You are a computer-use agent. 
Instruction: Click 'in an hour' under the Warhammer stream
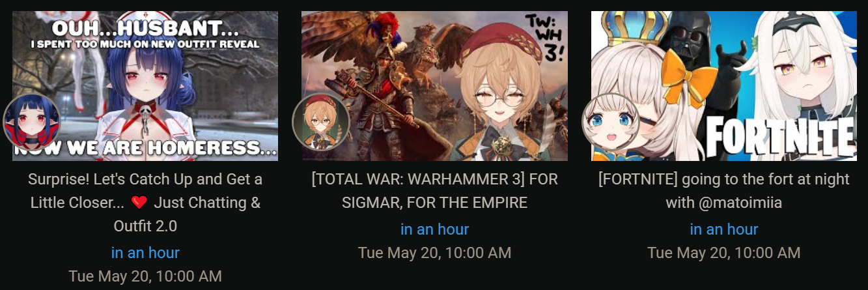click(434, 229)
